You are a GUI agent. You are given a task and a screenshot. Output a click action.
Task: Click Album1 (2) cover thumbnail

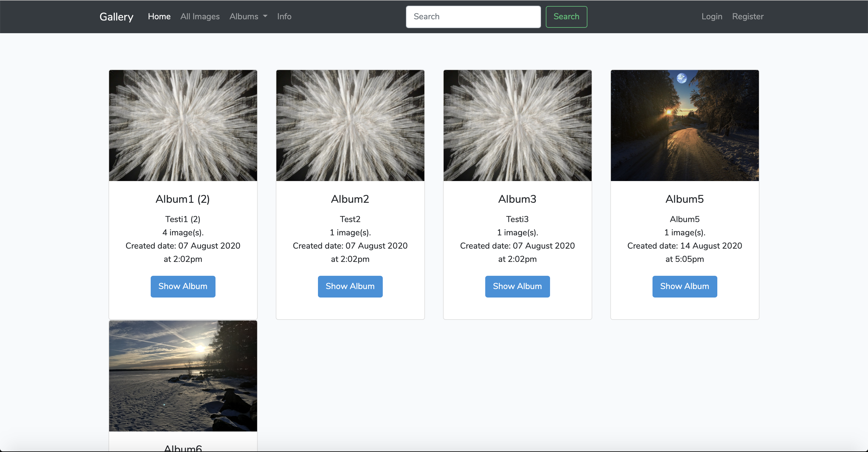[183, 126]
